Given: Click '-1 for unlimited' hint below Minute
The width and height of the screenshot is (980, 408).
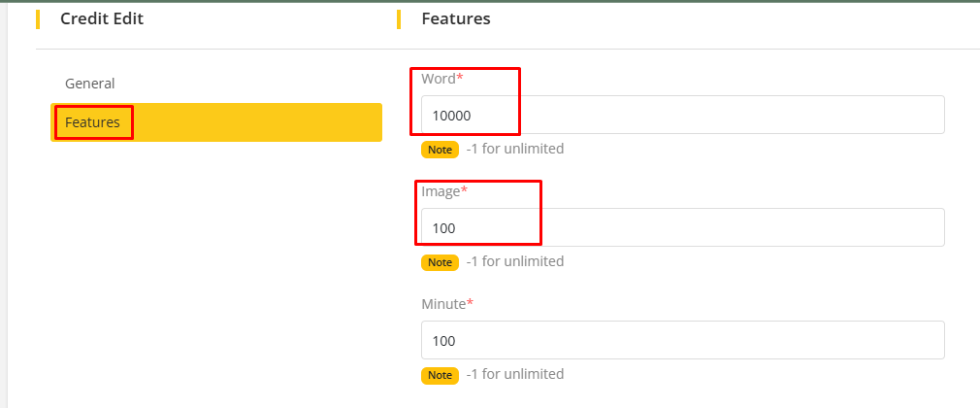Looking at the screenshot, I should (514, 375).
